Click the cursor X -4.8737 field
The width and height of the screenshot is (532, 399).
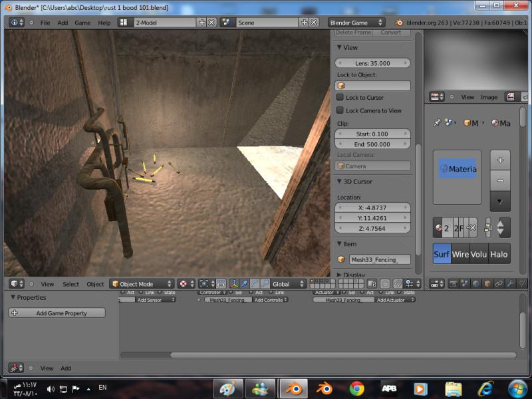pyautogui.click(x=372, y=207)
